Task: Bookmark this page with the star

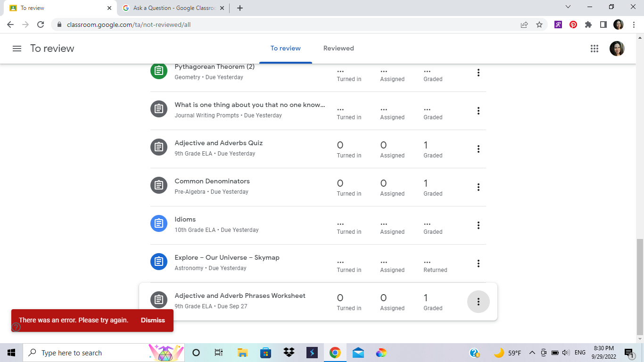Action: 539,25
